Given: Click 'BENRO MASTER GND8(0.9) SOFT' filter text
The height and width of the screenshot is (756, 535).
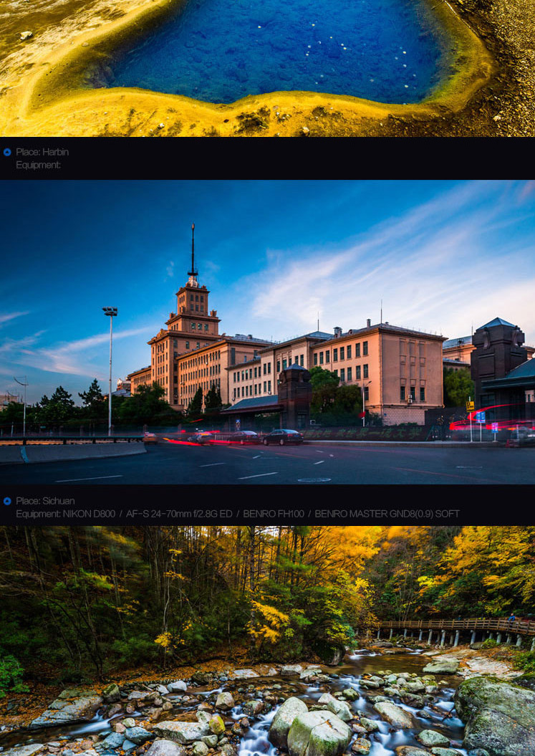Looking at the screenshot, I should 387,514.
